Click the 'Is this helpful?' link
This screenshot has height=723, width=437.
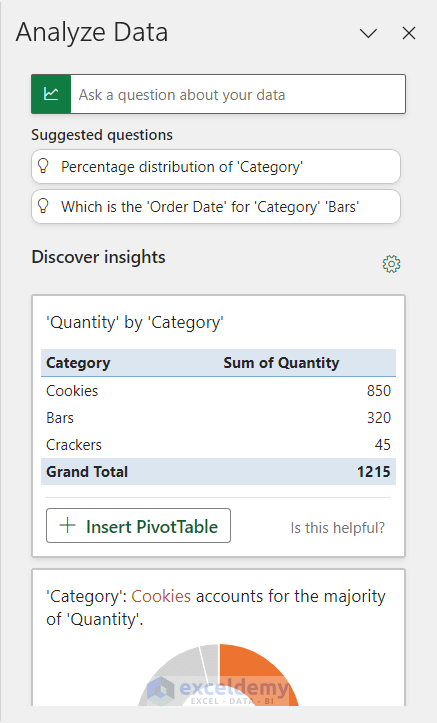(337, 527)
